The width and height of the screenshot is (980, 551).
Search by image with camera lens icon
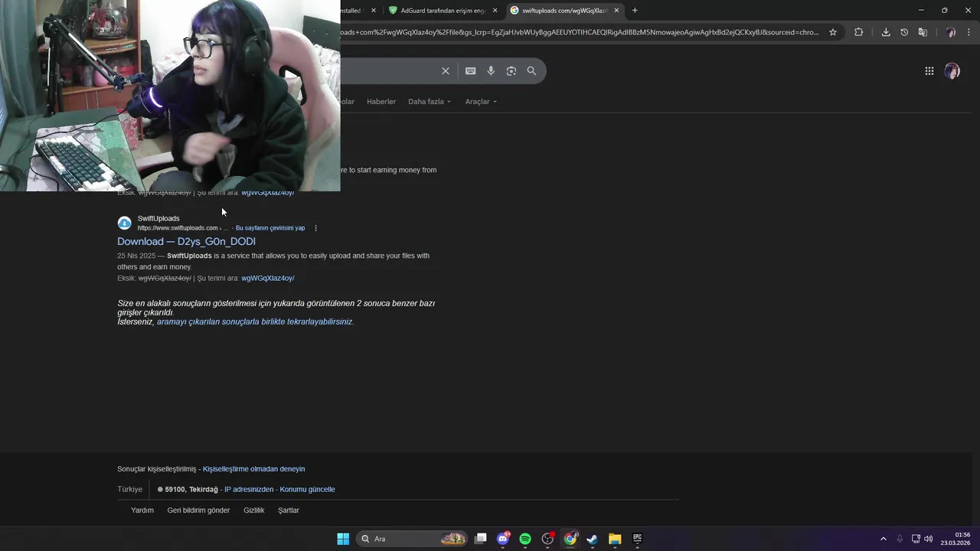[x=511, y=70]
